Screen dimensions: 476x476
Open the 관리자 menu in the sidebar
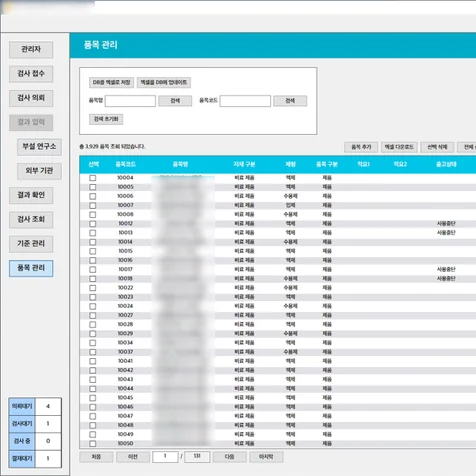tap(31, 50)
